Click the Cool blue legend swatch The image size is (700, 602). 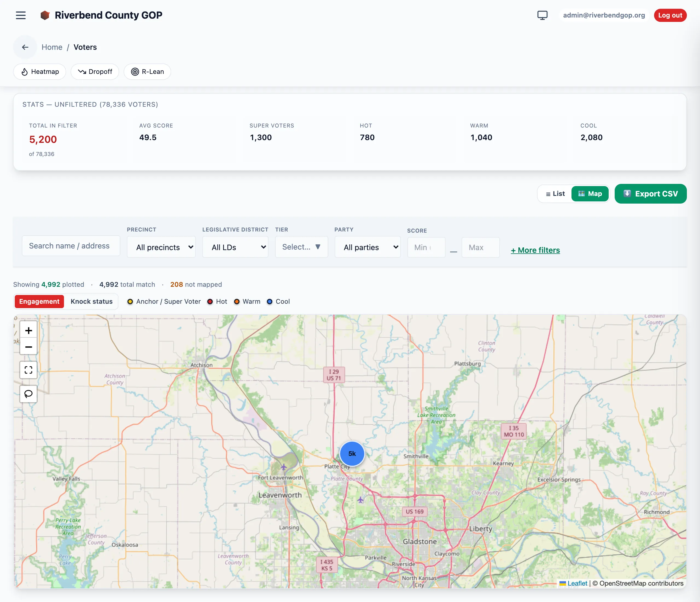tap(270, 302)
